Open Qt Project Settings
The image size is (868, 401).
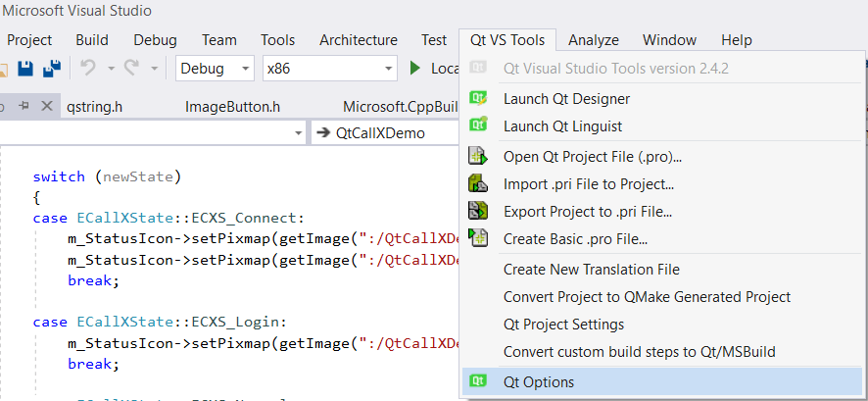[662, 325]
